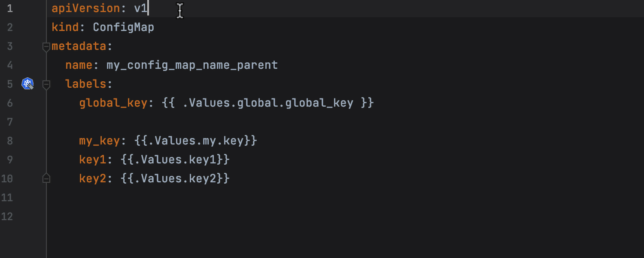This screenshot has height=258, width=644.
Task: Place cursor on the apiVersion key
Action: [86, 9]
